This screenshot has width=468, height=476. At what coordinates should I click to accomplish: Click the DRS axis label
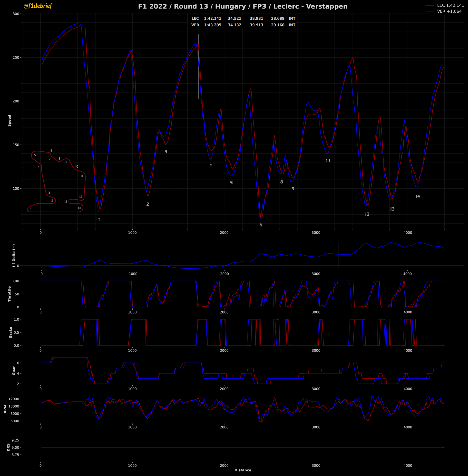[8, 447]
